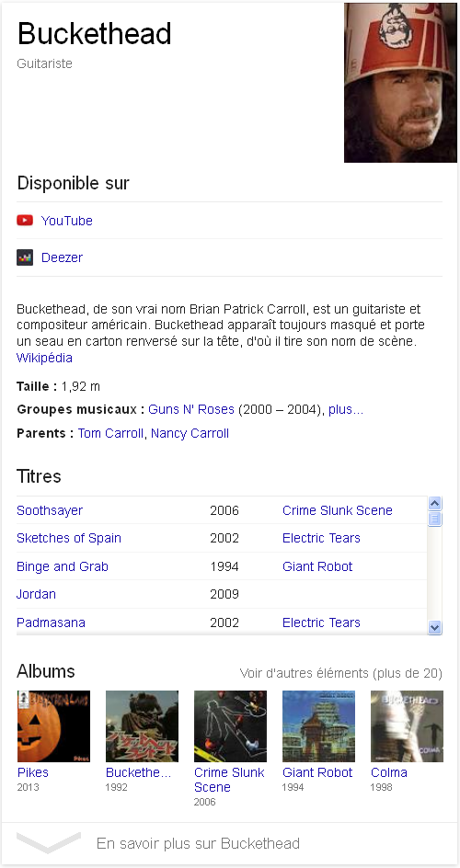Click the titles list scroll-up arrow
Viewport: 460px width, 868px height.
point(435,503)
